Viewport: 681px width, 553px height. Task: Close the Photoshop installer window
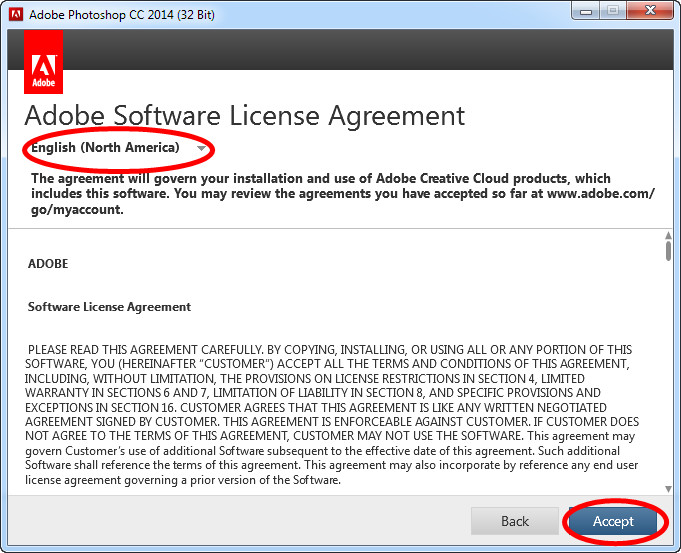click(x=650, y=10)
